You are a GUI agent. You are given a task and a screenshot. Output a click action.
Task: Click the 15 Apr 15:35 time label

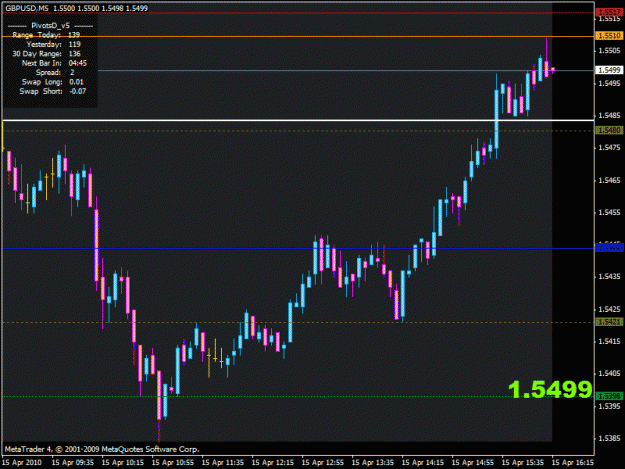tap(523, 462)
